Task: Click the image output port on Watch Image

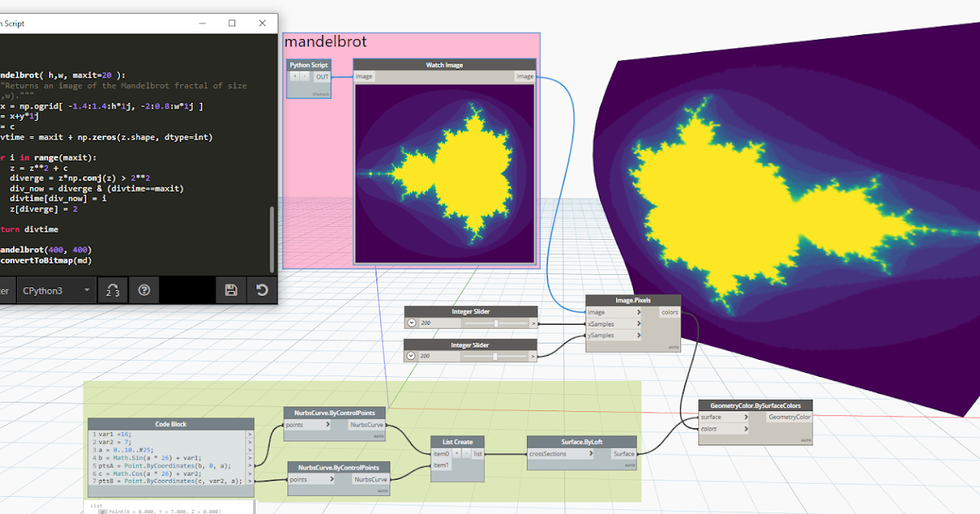Action: tap(526, 76)
